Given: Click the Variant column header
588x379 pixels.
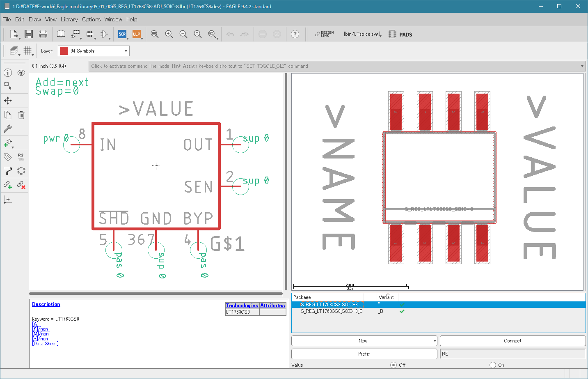Looking at the screenshot, I should point(387,297).
